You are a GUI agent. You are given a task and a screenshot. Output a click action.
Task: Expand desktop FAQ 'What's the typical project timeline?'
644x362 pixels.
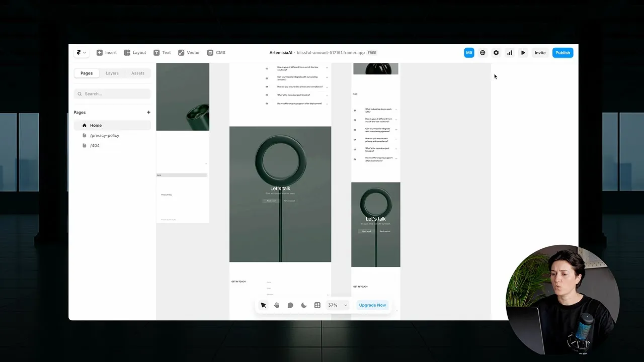297,95
